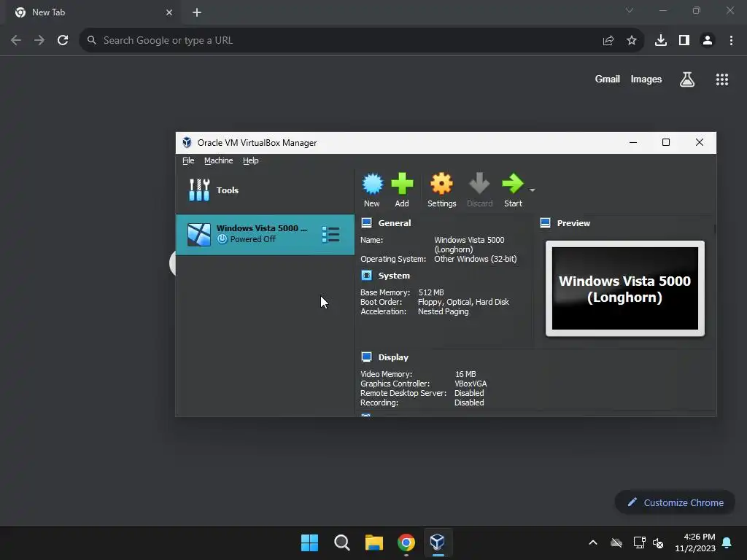Click the General monitor icon
This screenshot has height=560, width=747.
[366, 222]
